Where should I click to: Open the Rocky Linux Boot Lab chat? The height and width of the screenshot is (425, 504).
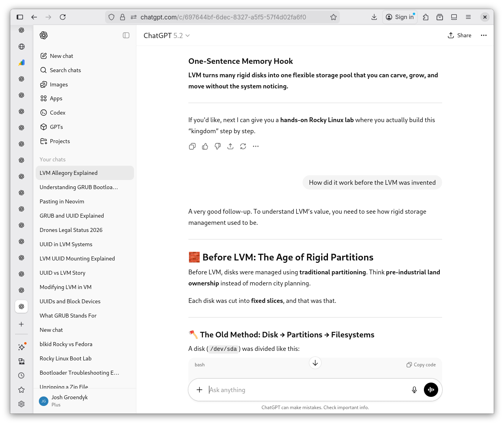pyautogui.click(x=65, y=358)
